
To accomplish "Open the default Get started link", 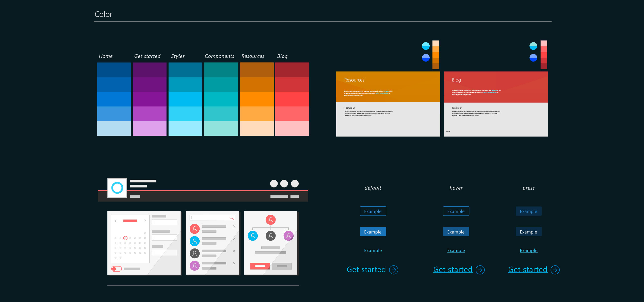I will pos(366,270).
